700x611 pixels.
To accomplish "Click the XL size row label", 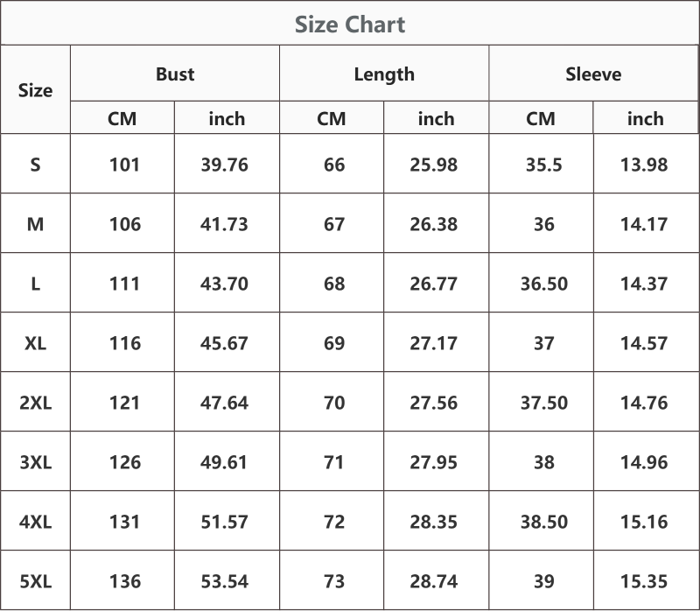I will pos(35,343).
